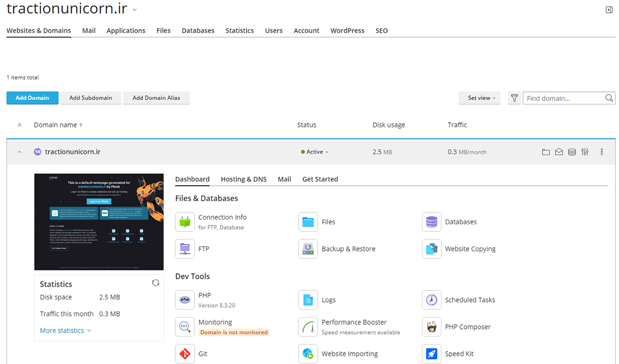
Task: Select the Dashboard tab
Action: pos(192,179)
